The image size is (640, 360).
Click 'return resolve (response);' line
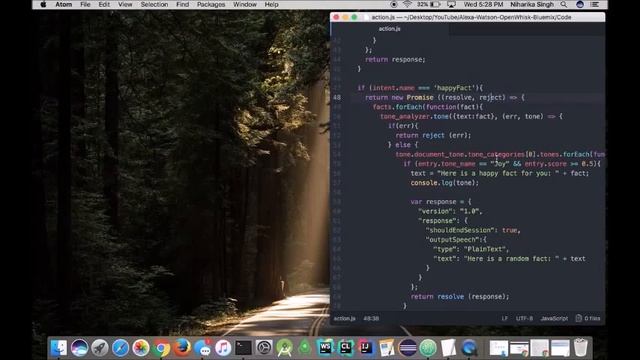click(460, 297)
